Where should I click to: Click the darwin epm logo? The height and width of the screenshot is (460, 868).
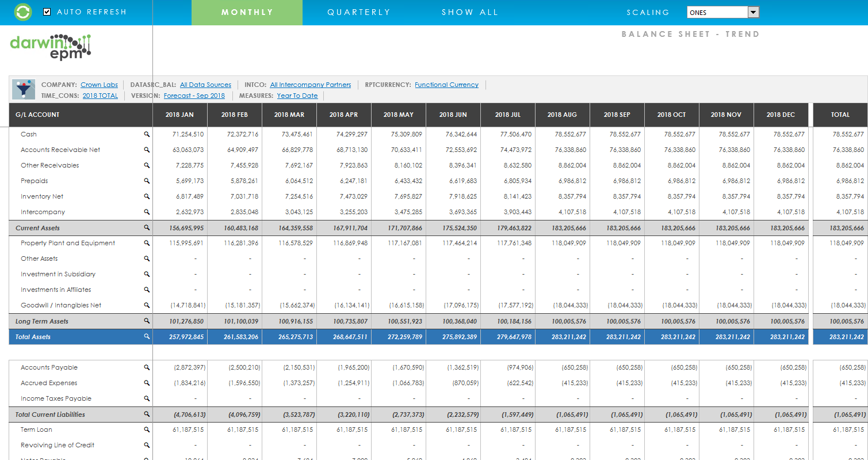coord(51,47)
